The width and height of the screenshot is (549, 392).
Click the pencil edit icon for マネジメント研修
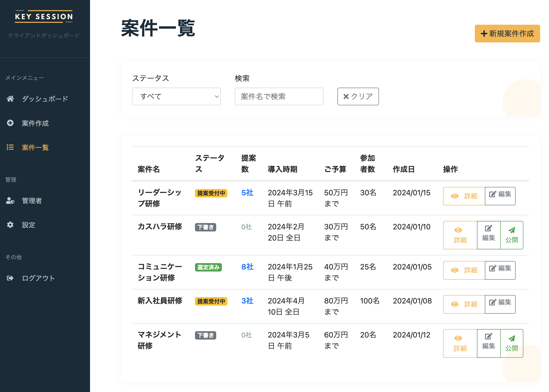coord(488,337)
